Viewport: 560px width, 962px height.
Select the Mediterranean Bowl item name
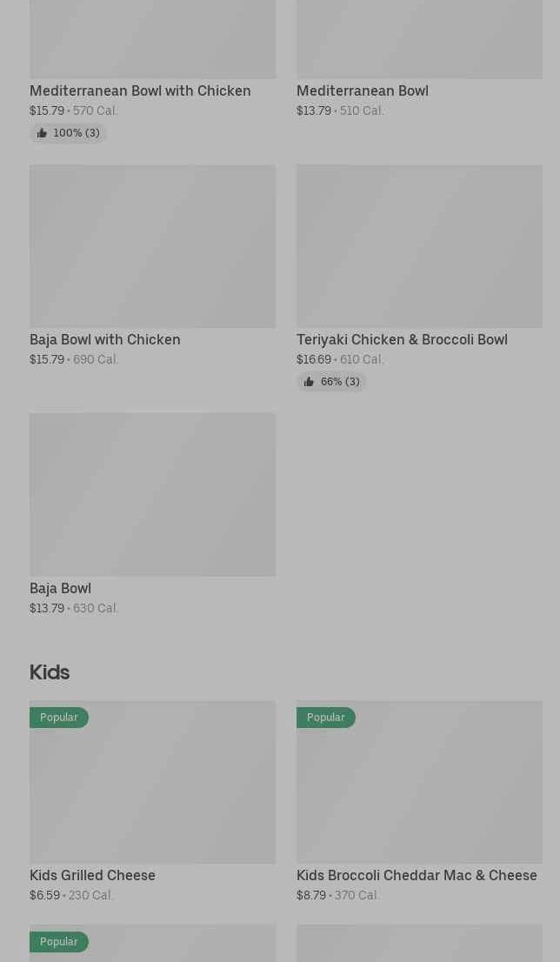point(362,90)
